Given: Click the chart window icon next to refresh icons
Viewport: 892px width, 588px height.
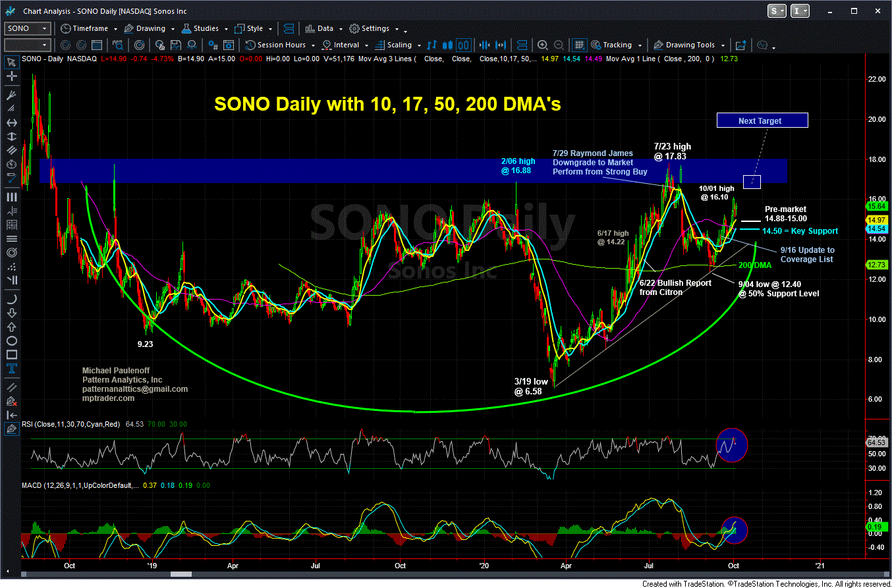Looking at the screenshot, I should point(97,45).
